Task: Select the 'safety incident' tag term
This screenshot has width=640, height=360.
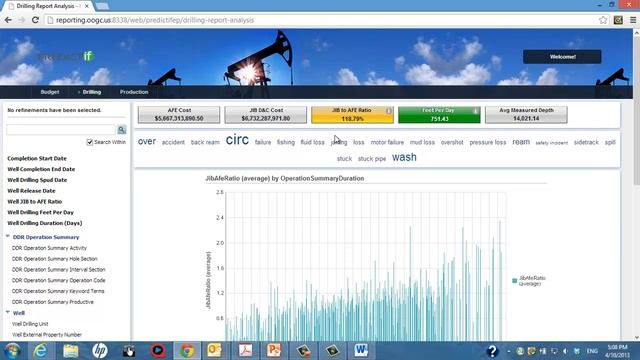Action: click(x=551, y=143)
